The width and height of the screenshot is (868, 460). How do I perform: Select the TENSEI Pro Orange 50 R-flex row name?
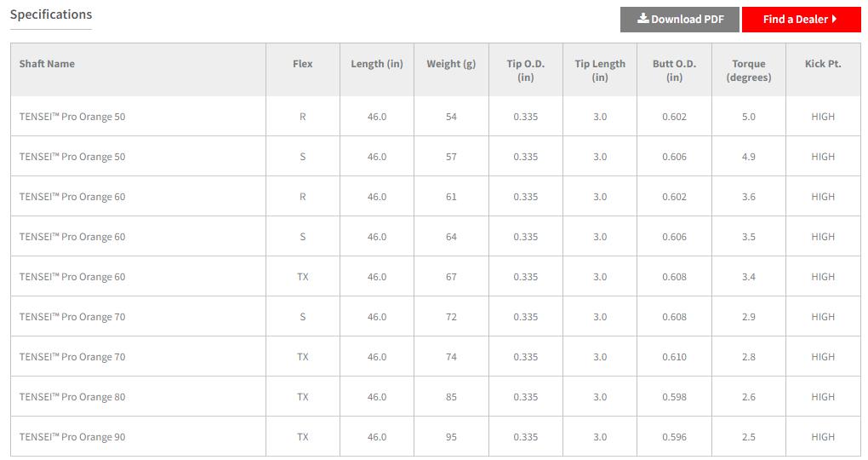[72, 117]
